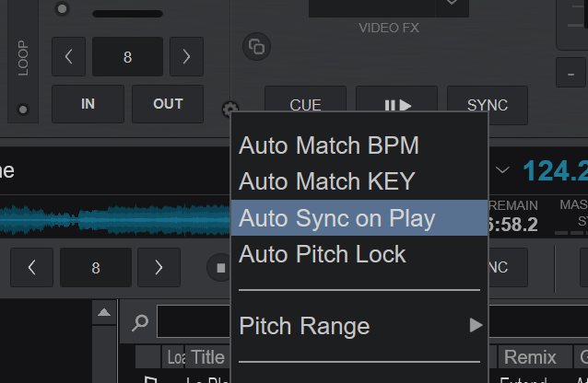The height and width of the screenshot is (383, 588).
Task: Increase lower loop size with right chevron
Action: 159,268
